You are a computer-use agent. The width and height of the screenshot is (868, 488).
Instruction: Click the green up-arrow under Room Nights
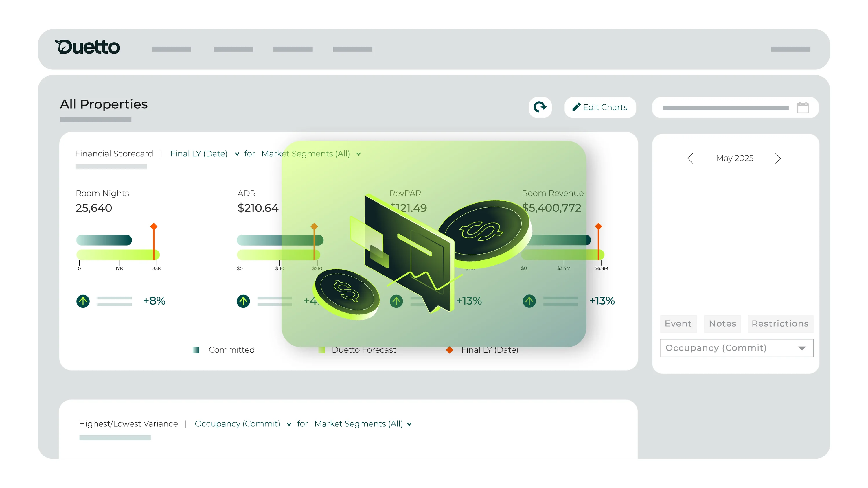click(x=83, y=301)
